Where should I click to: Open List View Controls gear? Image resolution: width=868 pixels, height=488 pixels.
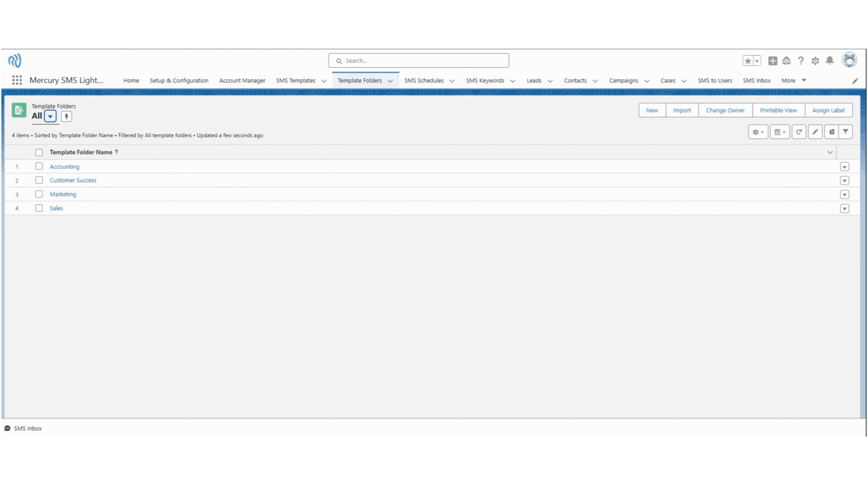click(x=758, y=132)
